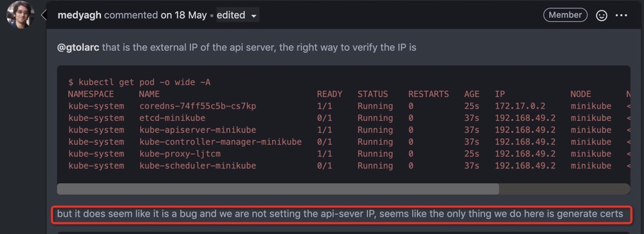This screenshot has width=644, height=234.
Task: Select the kube-scheduler-minikube pod name
Action: point(197,165)
